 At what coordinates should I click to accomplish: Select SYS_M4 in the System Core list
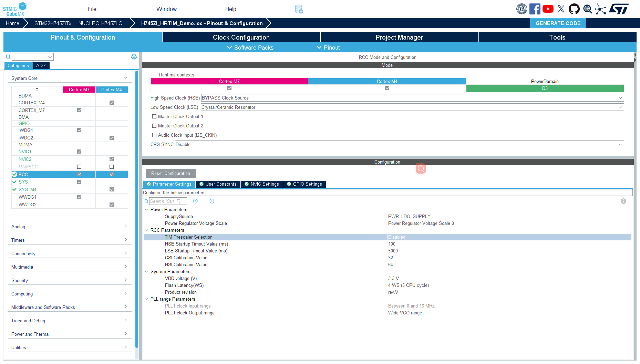pyautogui.click(x=28, y=189)
